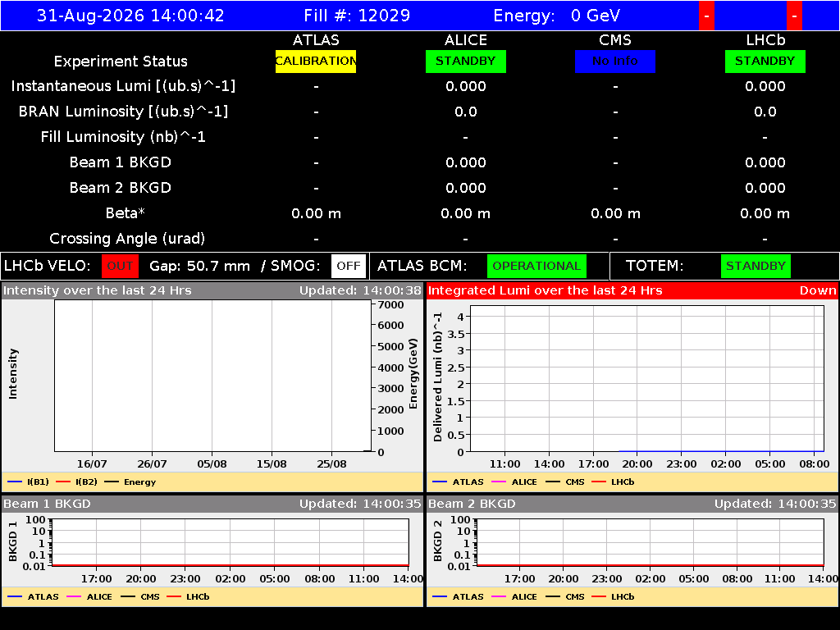Click LHCb legend entry in Beam 1 BKGD chart
Viewport: 840px width, 630px height.
click(x=188, y=596)
